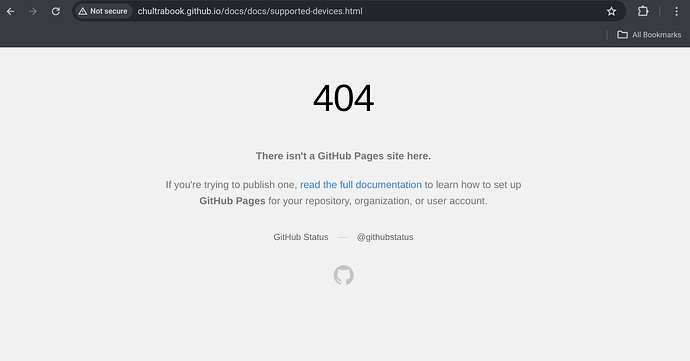Visit the GitHub Status link
Viewport: 690px width, 361px height.
pyautogui.click(x=301, y=237)
